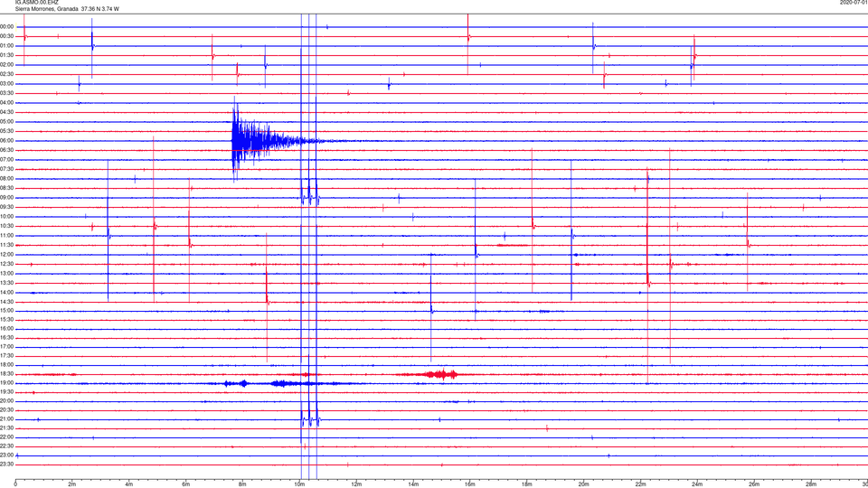Click the 11:00 time label
The width and height of the screenshot is (868, 488).
(7, 236)
